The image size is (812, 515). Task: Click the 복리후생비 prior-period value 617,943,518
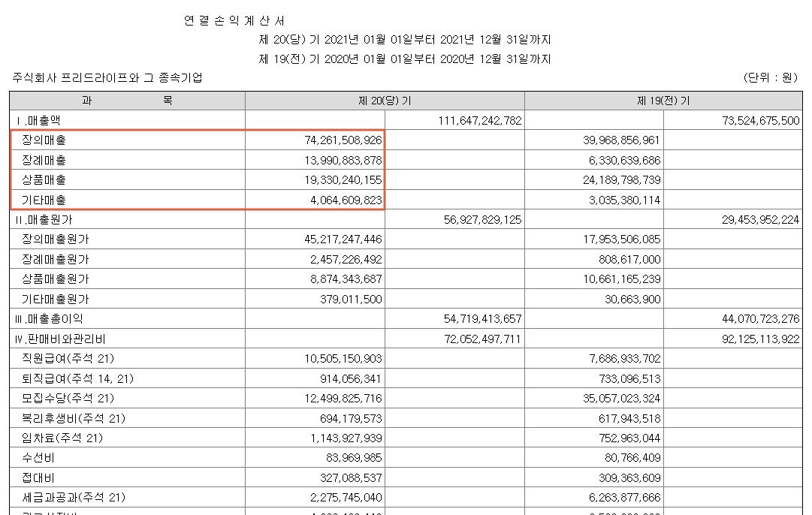(626, 418)
